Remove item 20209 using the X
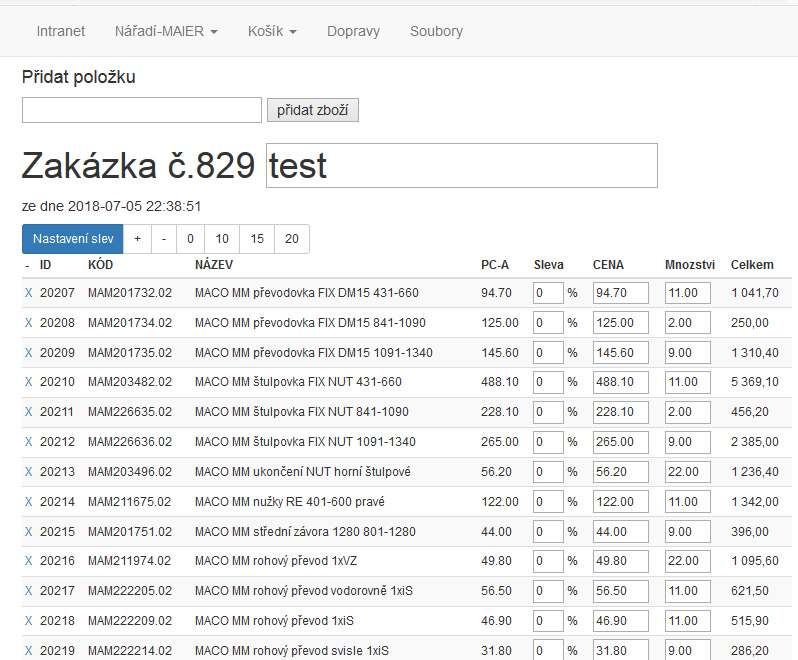Viewport: 798px width, 660px height. click(28, 353)
